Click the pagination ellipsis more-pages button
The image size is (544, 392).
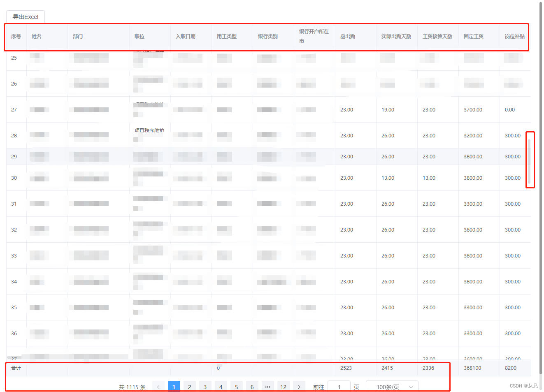(268, 387)
